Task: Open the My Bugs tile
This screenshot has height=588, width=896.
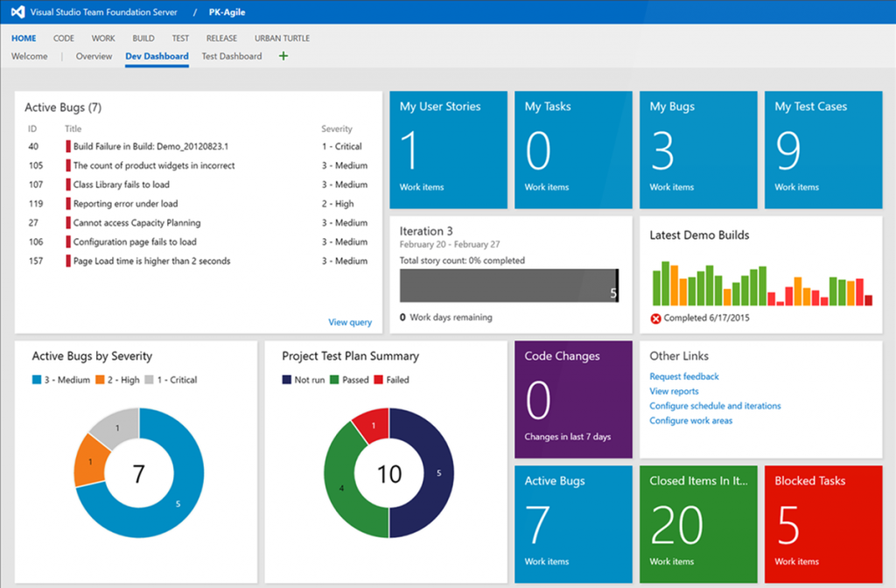Action: 697,149
